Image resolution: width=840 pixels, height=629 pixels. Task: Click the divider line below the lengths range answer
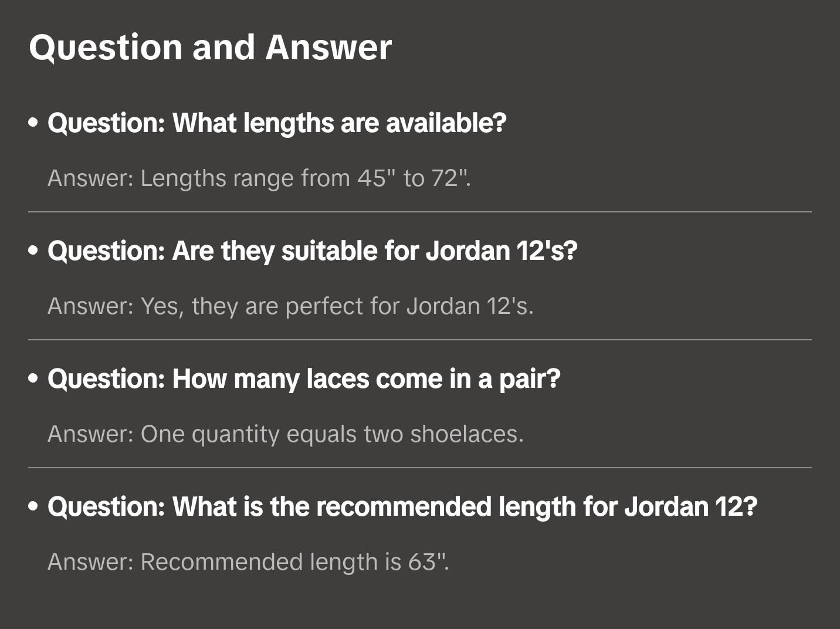(x=420, y=212)
